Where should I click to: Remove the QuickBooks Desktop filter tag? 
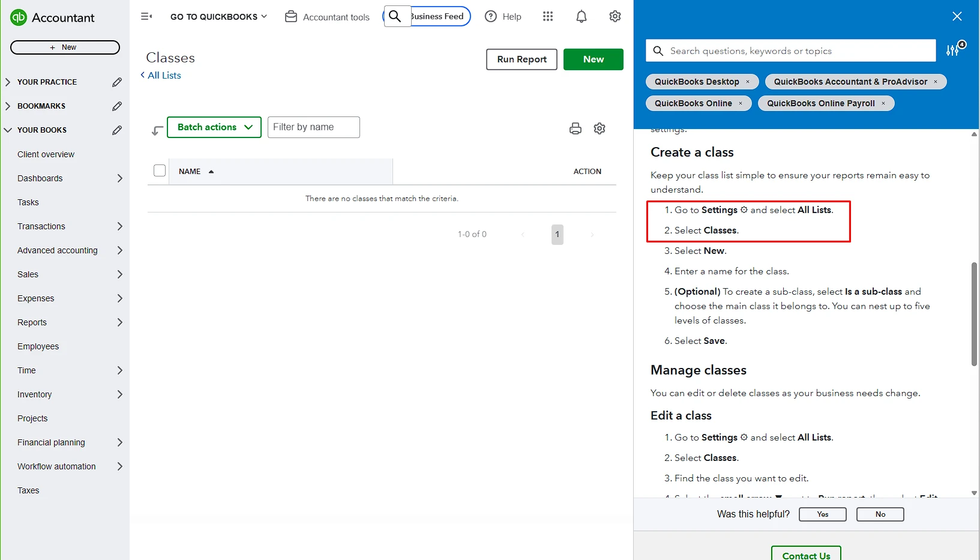(748, 82)
